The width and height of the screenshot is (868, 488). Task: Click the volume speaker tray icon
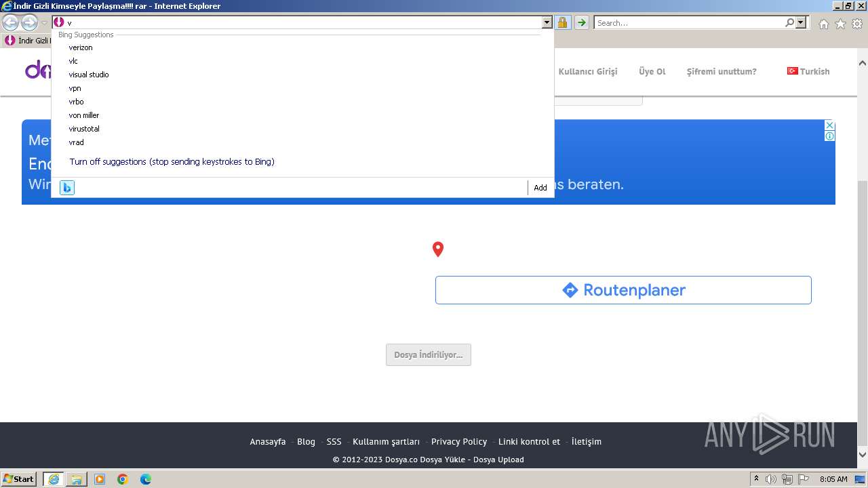click(771, 479)
